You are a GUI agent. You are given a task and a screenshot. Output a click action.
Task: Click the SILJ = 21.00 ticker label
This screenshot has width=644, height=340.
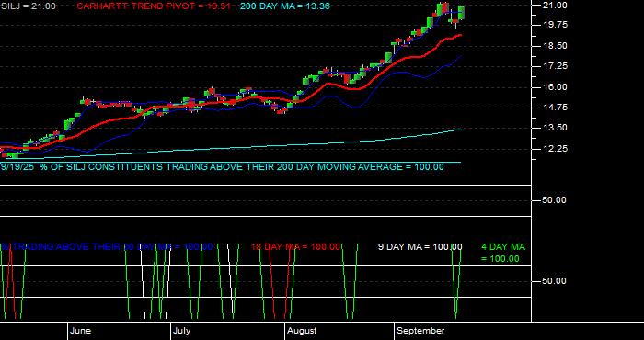pyautogui.click(x=28, y=6)
